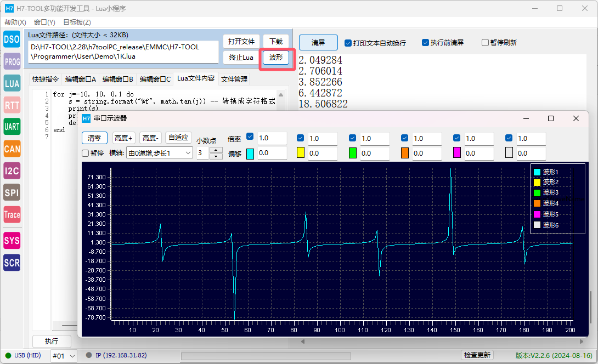Click 波形4 legend entry
This screenshot has height=364, width=598.
tap(546, 203)
